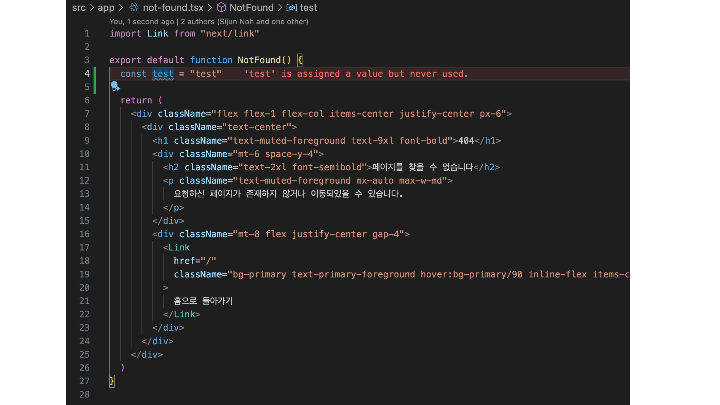This screenshot has width=720, height=405.
Task: Click the "next/link" import string
Action: (x=230, y=34)
